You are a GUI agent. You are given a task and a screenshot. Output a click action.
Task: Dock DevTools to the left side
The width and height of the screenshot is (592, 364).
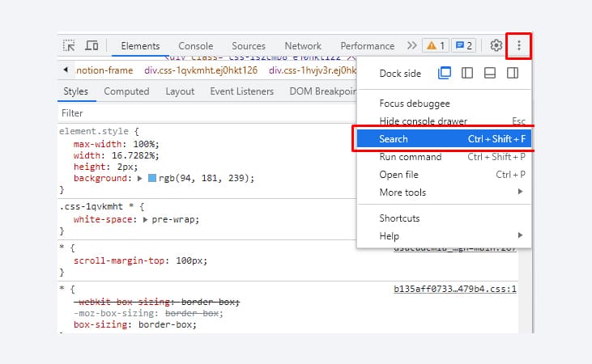point(467,73)
